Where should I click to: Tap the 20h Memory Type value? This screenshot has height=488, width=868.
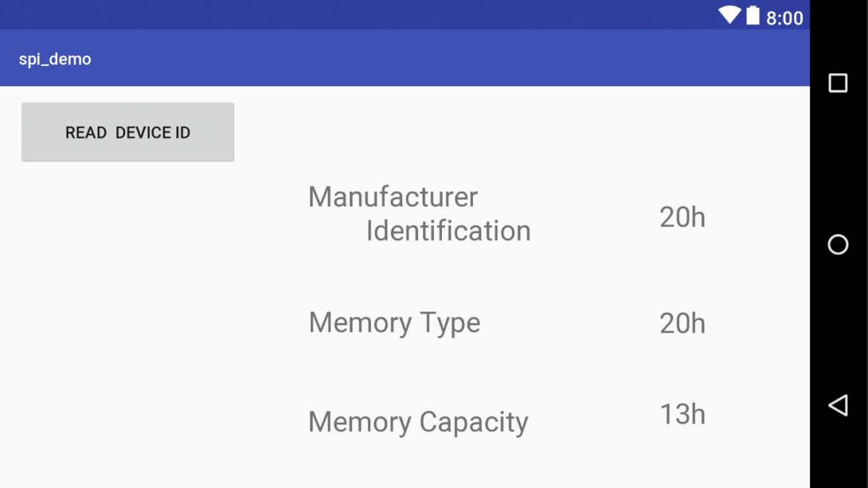[682, 323]
